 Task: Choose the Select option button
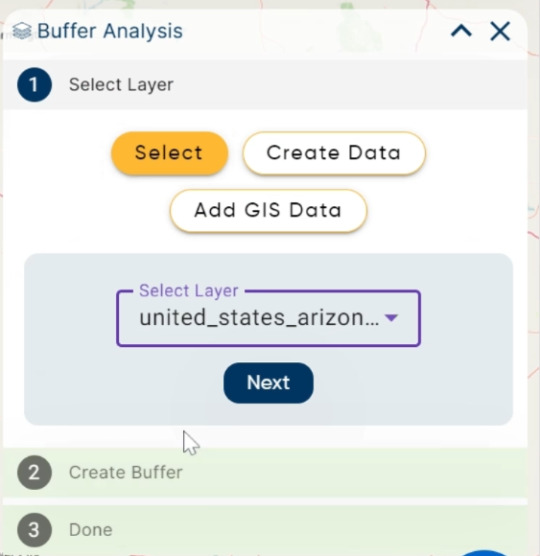(169, 153)
